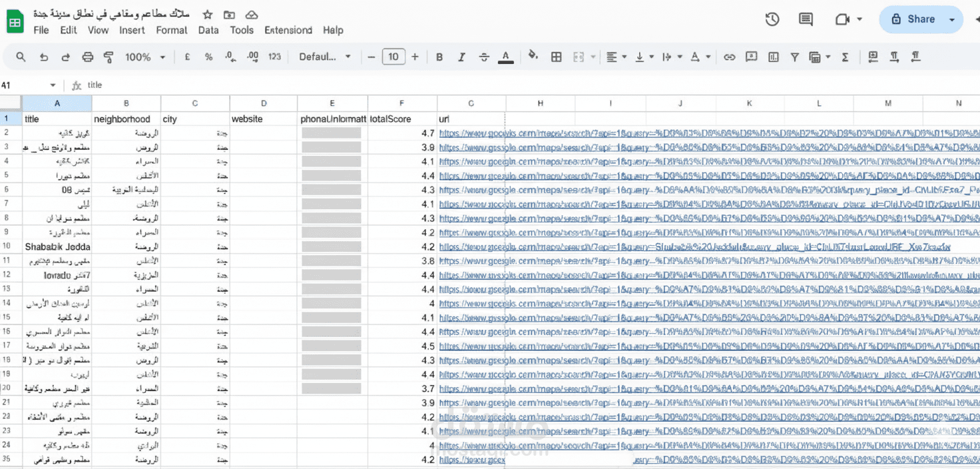The image size is (980, 469).
Task: Decrease font size with minus button
Action: (x=371, y=57)
